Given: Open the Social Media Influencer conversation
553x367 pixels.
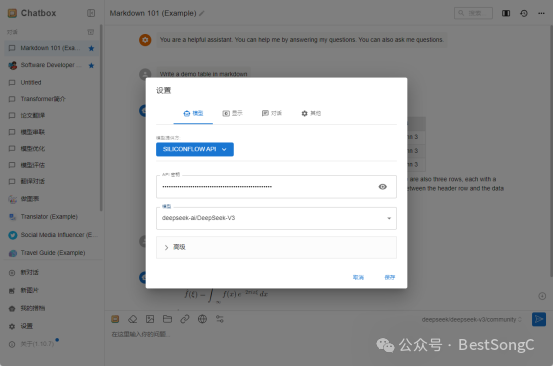Looking at the screenshot, I should coord(51,235).
